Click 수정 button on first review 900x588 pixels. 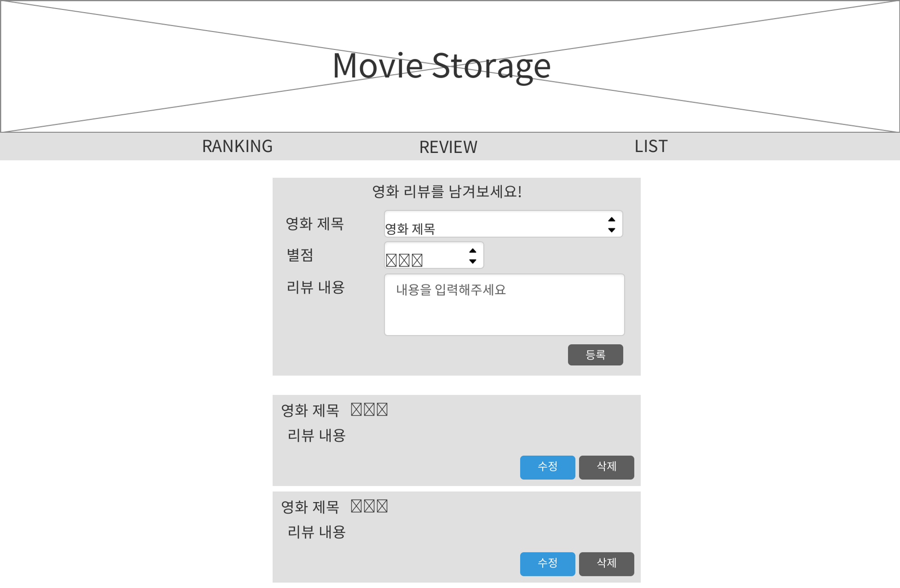coord(547,467)
